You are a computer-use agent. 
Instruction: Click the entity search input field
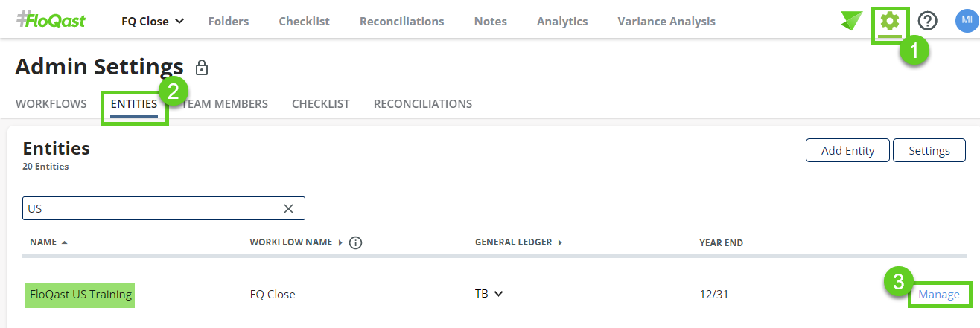click(149, 209)
